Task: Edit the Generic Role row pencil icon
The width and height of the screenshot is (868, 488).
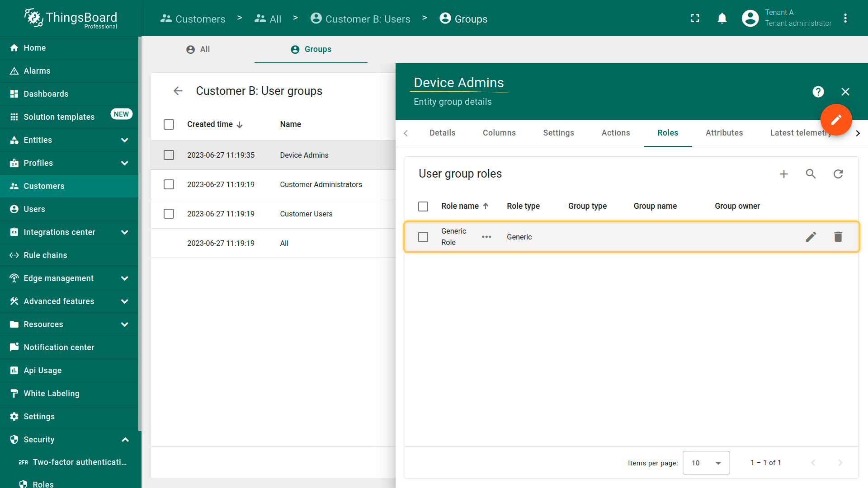Action: 811,237
